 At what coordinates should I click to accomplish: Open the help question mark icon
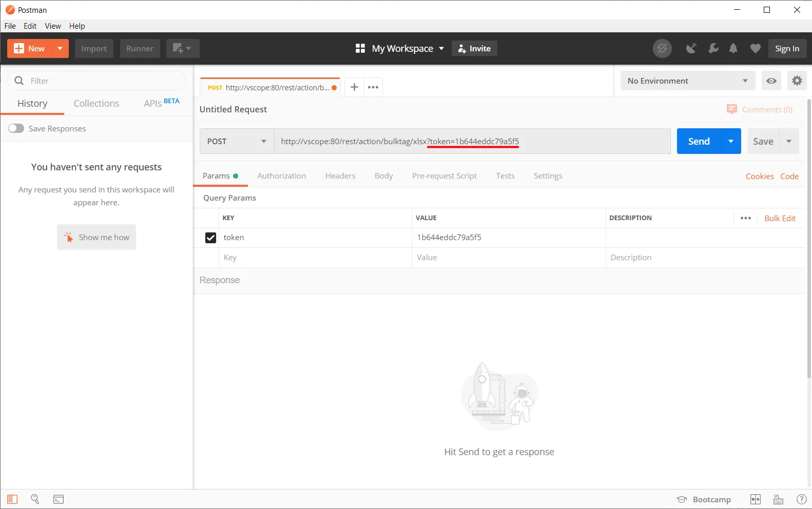[x=801, y=499]
